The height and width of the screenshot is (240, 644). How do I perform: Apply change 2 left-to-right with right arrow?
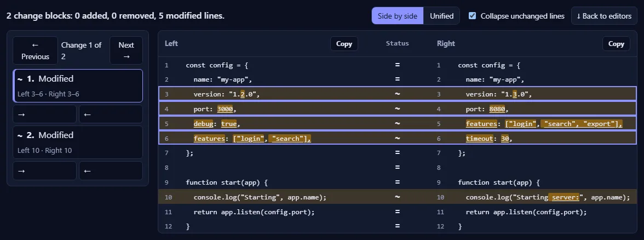[x=44, y=170]
